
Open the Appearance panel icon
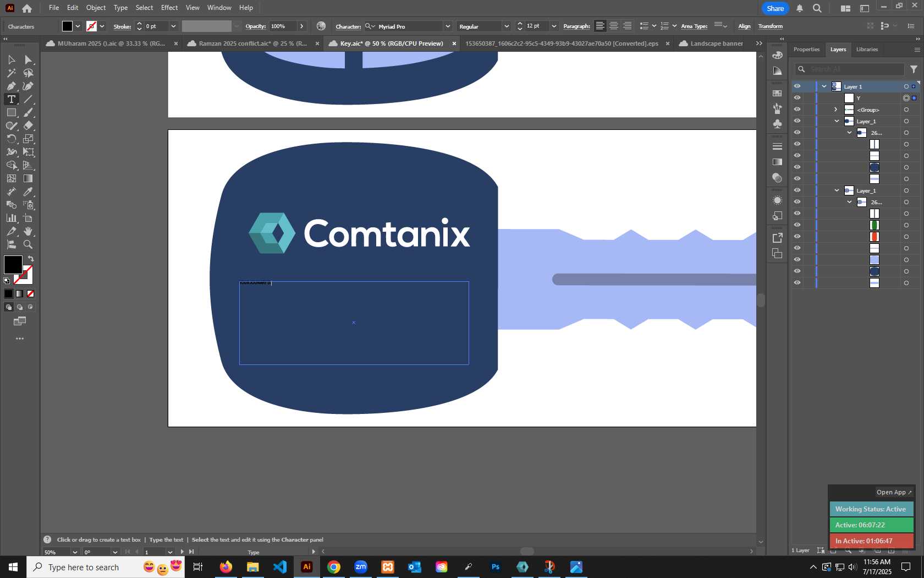(777, 200)
